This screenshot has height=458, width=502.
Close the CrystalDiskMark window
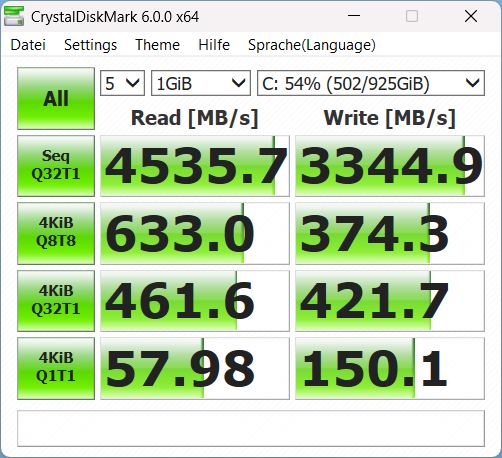(x=471, y=16)
